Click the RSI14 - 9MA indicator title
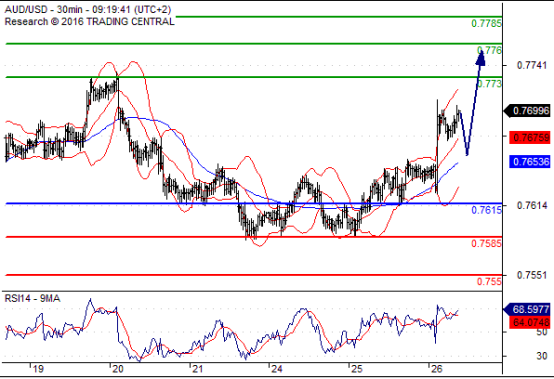The image size is (554, 379). click(33, 299)
